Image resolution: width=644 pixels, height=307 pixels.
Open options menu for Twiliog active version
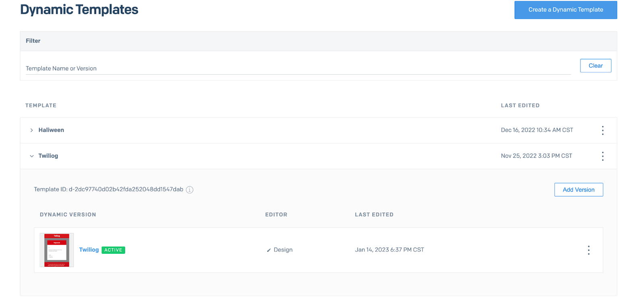tap(588, 250)
